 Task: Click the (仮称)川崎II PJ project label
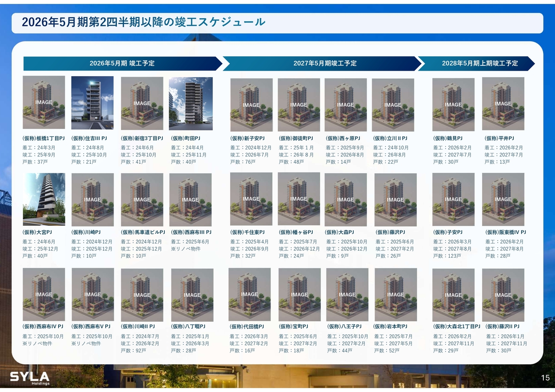tap(137, 326)
